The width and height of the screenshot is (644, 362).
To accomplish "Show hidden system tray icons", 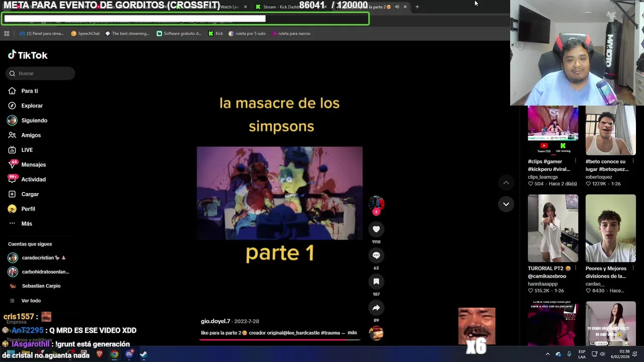I will tap(547, 354).
